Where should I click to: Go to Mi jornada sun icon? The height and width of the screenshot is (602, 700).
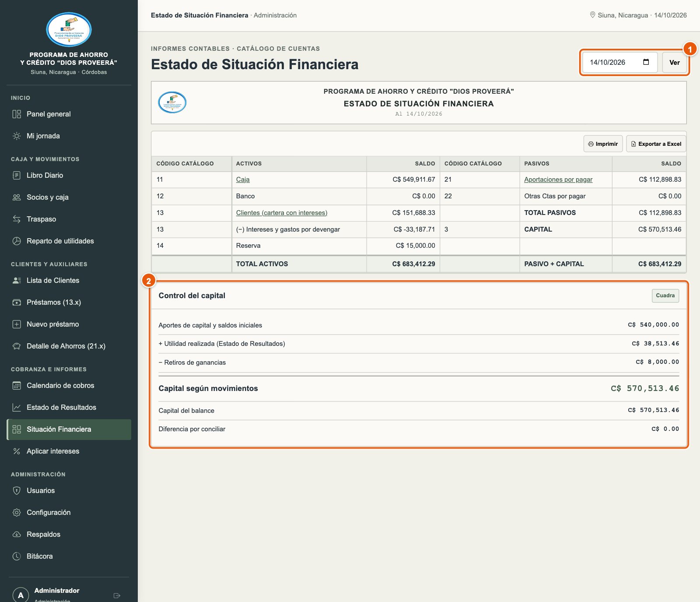point(17,136)
